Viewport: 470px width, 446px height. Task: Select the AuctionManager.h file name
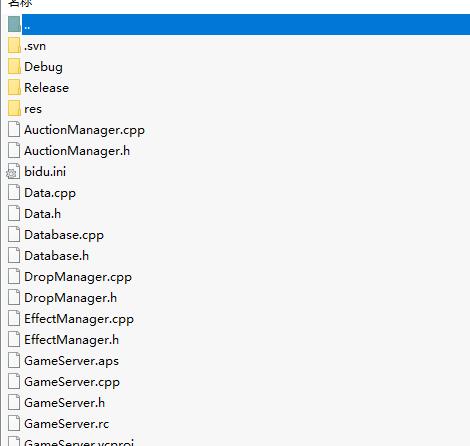(77, 151)
